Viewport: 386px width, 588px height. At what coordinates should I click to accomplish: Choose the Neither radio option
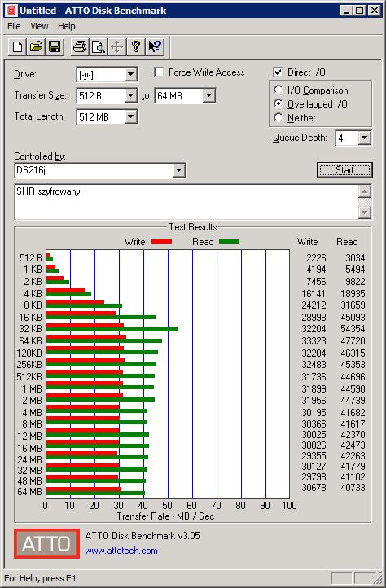coord(279,117)
